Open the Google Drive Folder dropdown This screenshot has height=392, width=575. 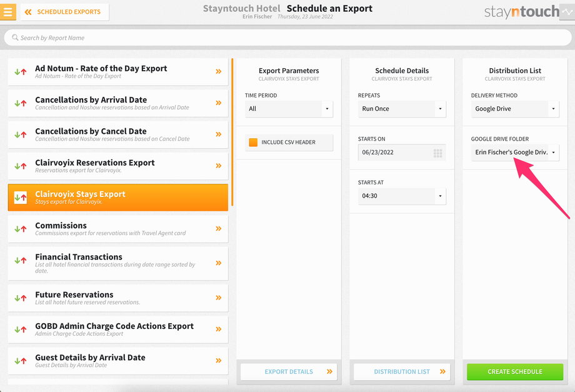[x=515, y=152]
